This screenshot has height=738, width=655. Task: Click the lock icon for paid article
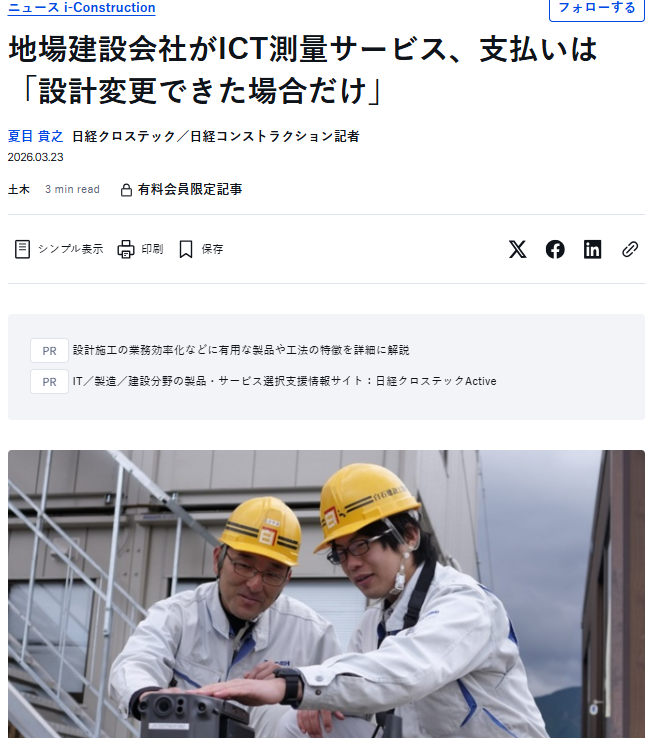click(126, 190)
